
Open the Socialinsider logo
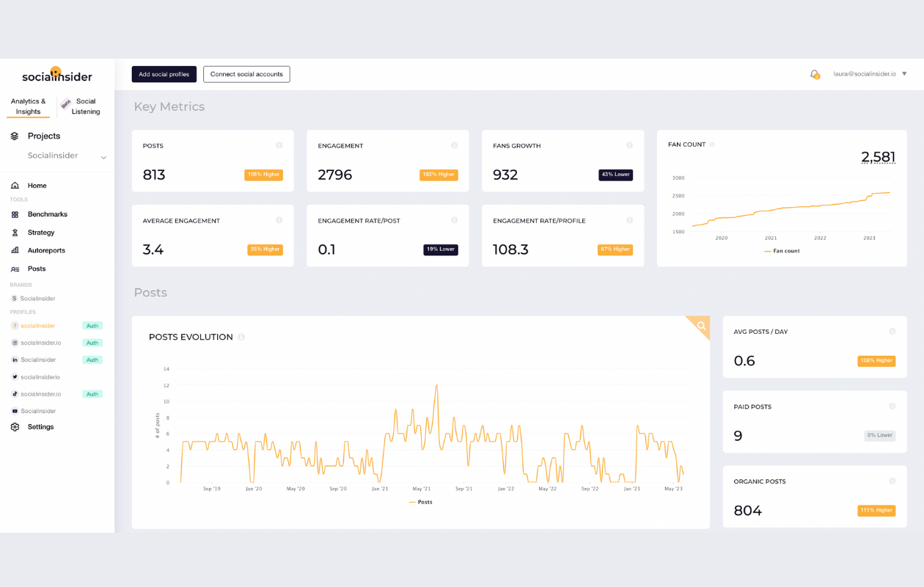coord(57,76)
